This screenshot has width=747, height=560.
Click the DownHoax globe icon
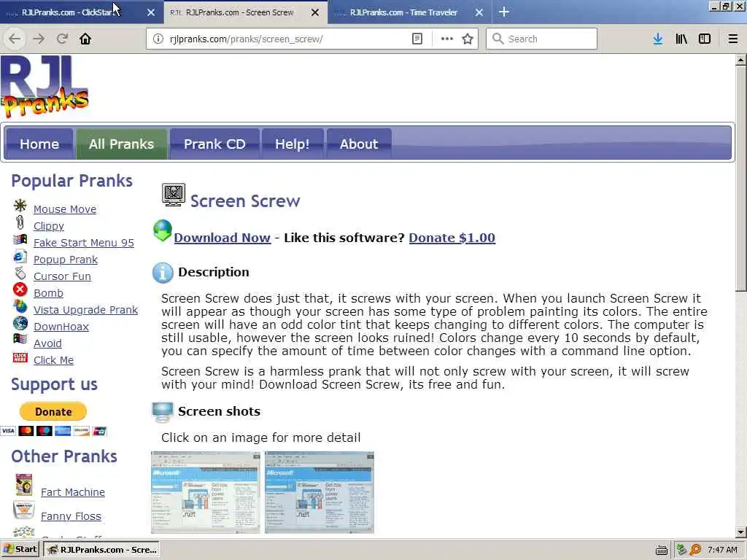point(20,323)
